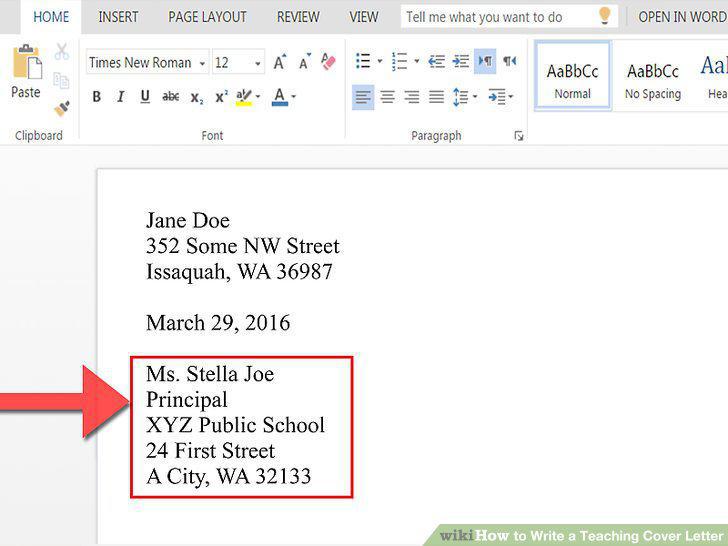Screen dimensions: 728x546
Task: Select the Format Painter brush icon
Action: tap(61, 109)
